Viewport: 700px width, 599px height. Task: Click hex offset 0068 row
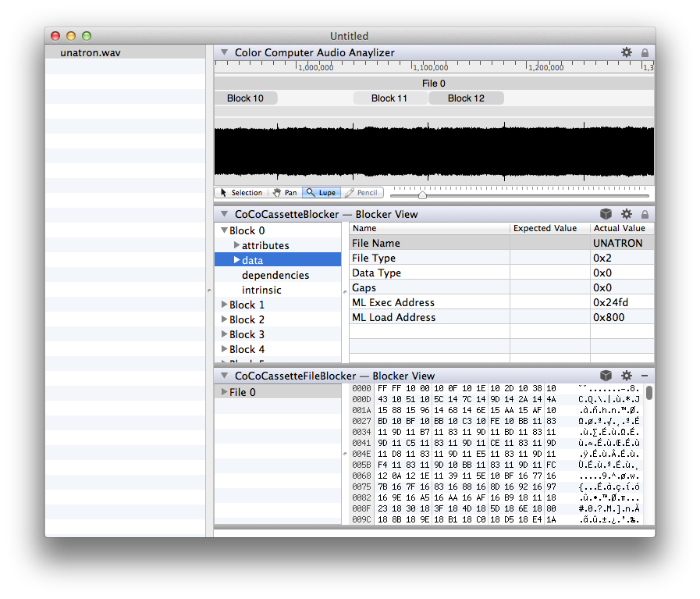click(496, 476)
